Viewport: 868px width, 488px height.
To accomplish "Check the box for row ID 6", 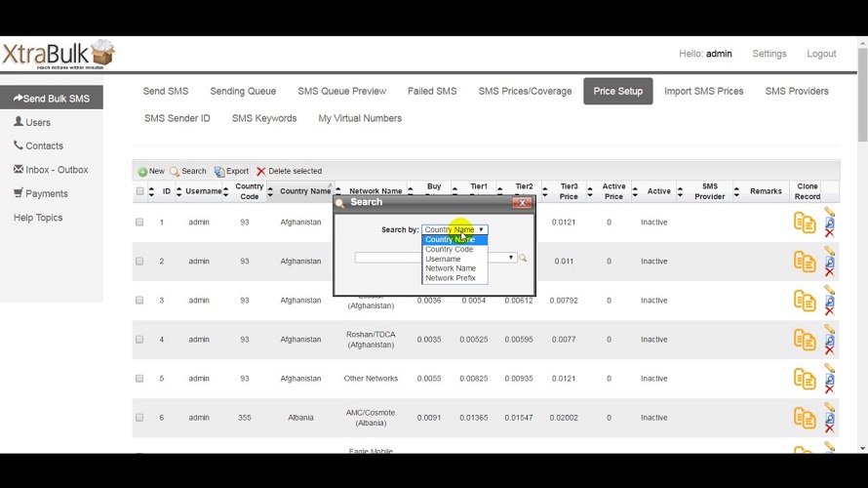I will [139, 418].
